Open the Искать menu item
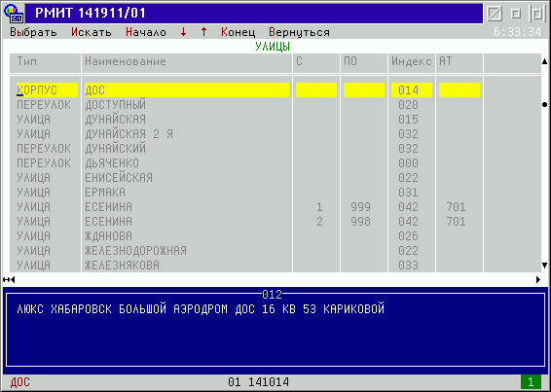This screenshot has height=392, width=551. click(92, 32)
